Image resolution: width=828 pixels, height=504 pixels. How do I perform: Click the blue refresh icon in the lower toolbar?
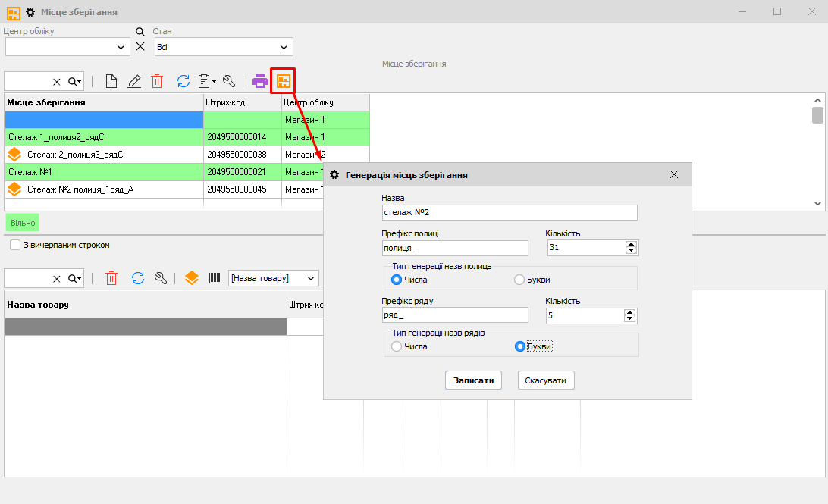137,278
